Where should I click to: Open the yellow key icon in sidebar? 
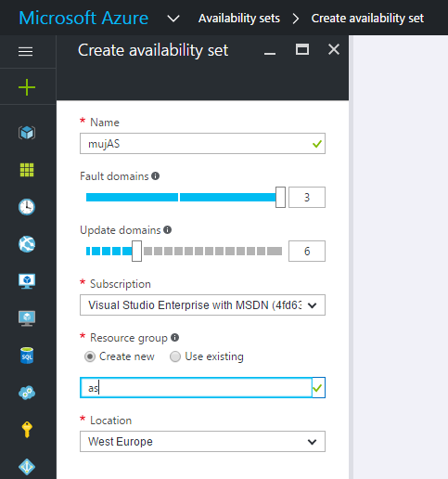point(27,430)
